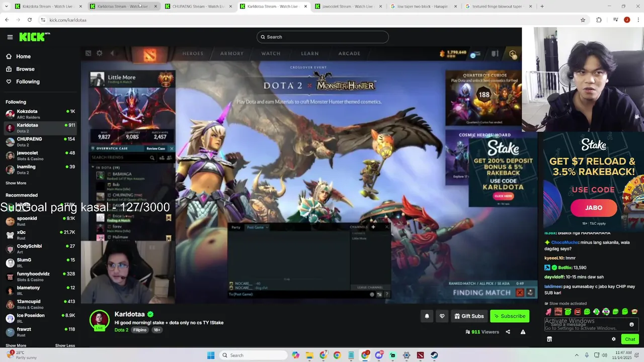Screen dimensions: 644x362
Task: Open Karldotaa channel avatar with LIVE badge
Action: (100, 320)
